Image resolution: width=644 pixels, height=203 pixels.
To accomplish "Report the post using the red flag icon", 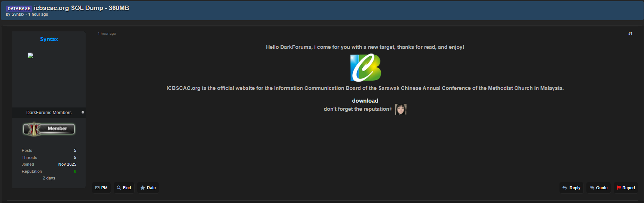I will click(619, 188).
